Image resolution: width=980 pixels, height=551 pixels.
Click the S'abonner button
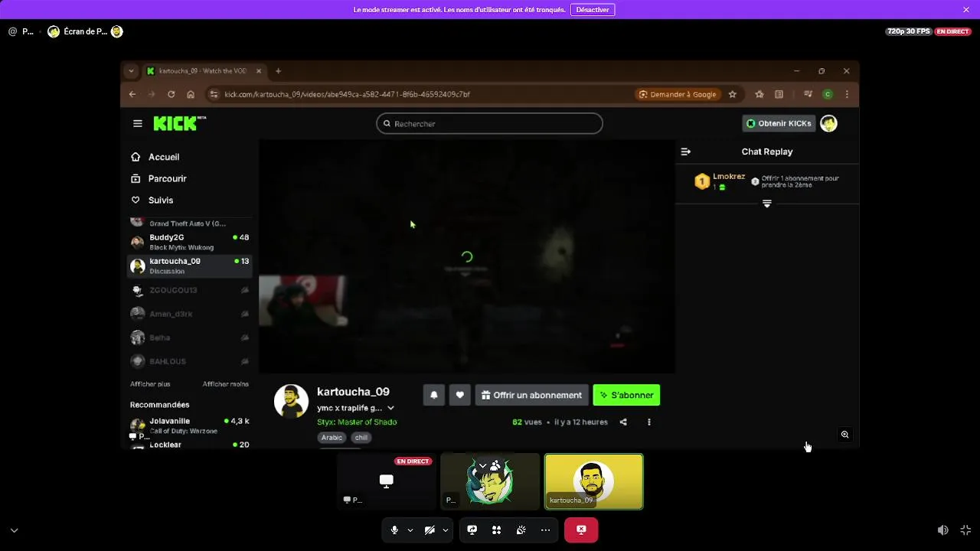coord(626,395)
